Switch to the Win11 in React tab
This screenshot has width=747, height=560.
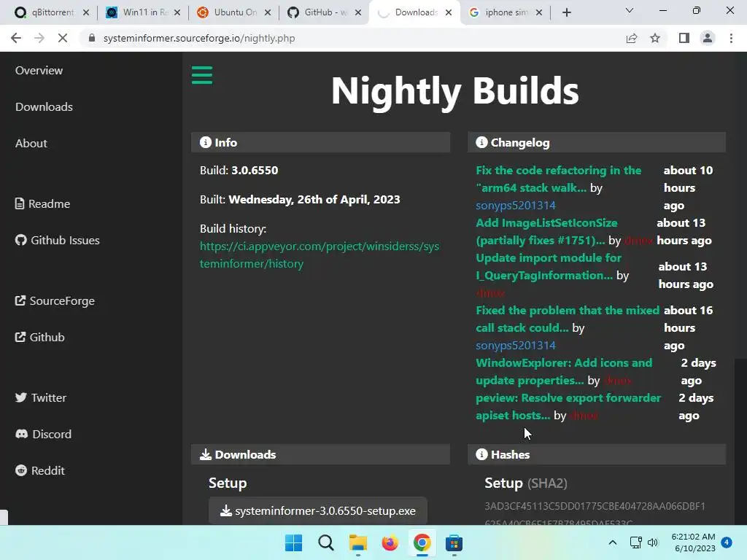click(142, 12)
